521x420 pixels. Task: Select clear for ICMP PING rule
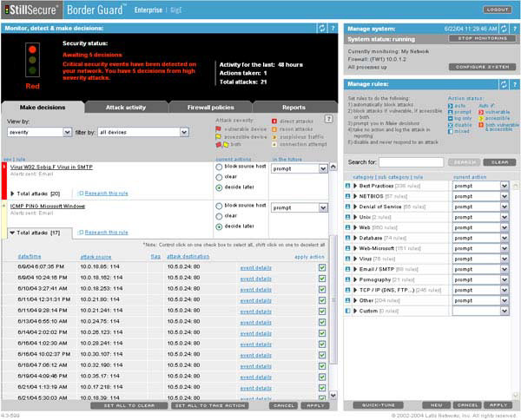click(x=219, y=216)
